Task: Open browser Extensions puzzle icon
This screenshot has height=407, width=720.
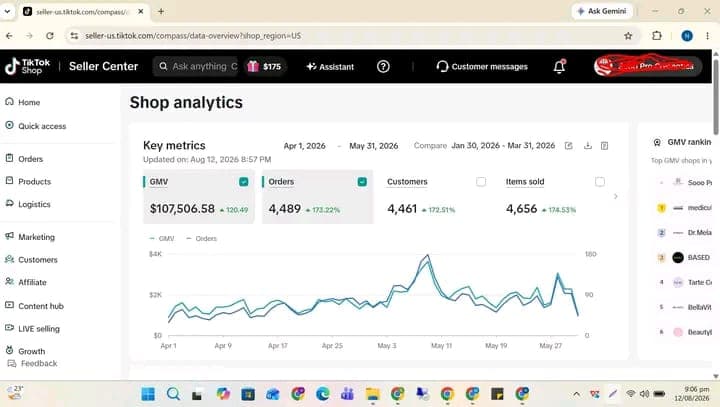Action: [657, 36]
